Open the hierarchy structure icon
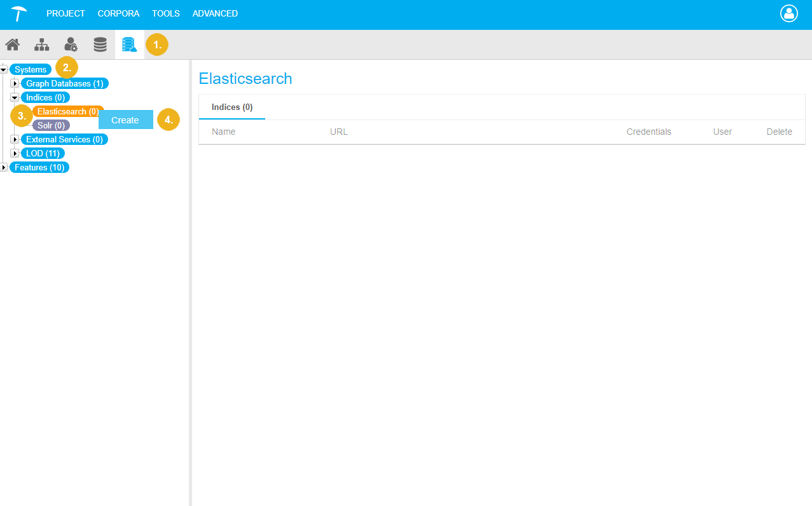 (41, 44)
